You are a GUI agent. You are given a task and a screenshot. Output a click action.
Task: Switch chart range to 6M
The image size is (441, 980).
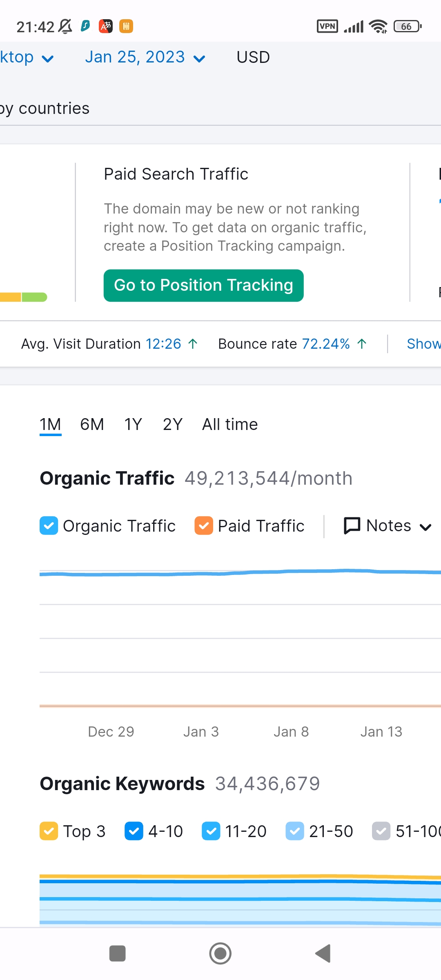[x=92, y=425]
